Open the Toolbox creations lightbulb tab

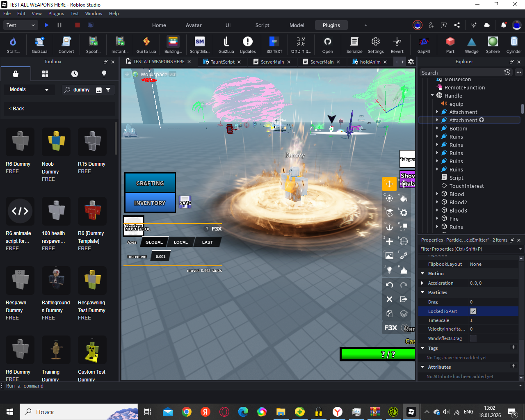coord(104,74)
